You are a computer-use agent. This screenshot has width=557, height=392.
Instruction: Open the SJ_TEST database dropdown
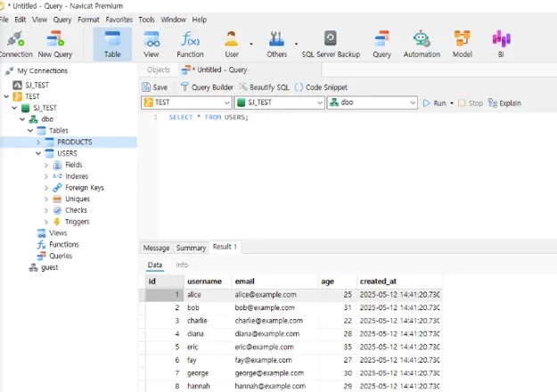(279, 102)
